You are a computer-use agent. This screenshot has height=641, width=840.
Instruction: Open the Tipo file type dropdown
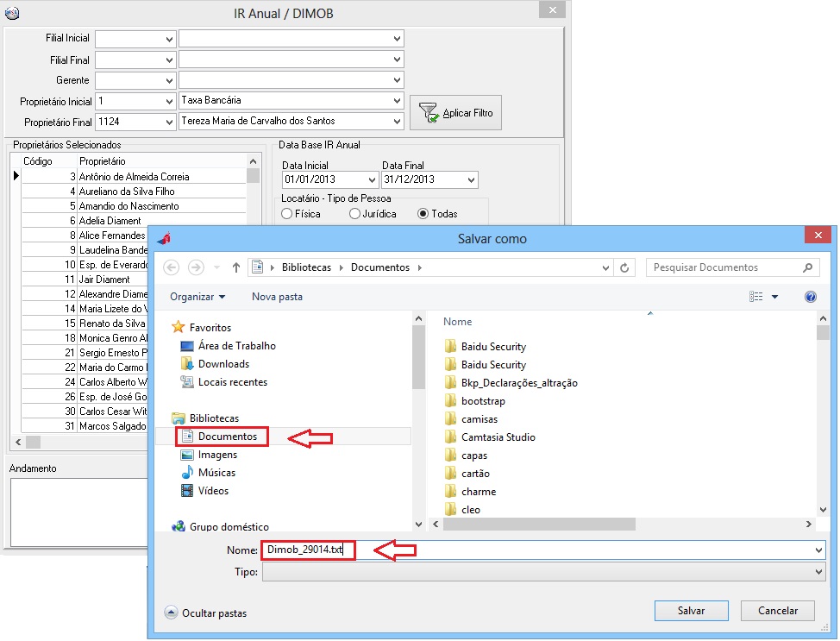pos(818,572)
